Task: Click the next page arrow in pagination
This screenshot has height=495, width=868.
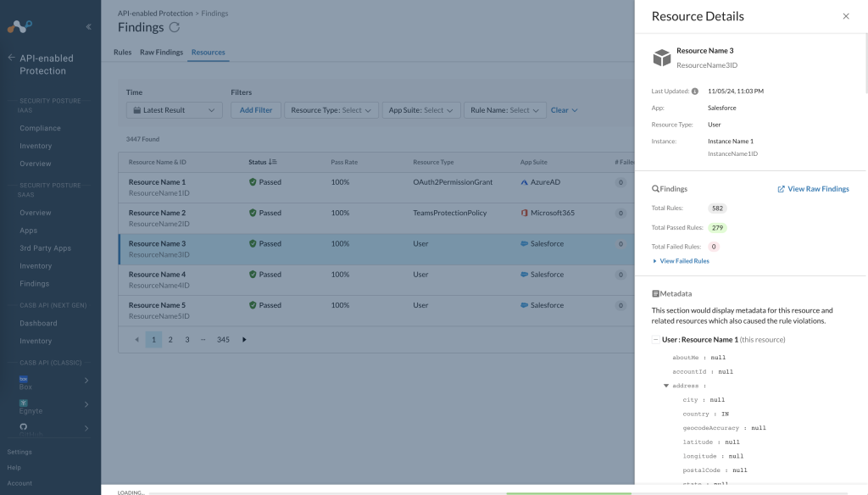Action: 244,339
